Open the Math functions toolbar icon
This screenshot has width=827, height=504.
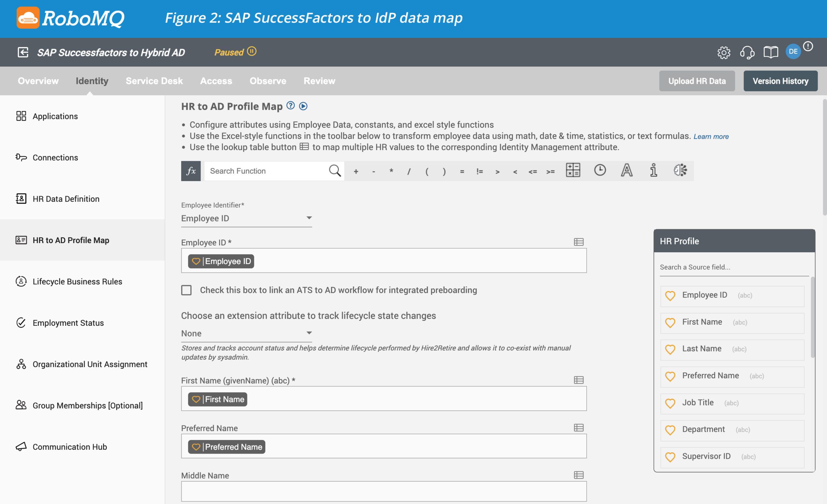[573, 170]
